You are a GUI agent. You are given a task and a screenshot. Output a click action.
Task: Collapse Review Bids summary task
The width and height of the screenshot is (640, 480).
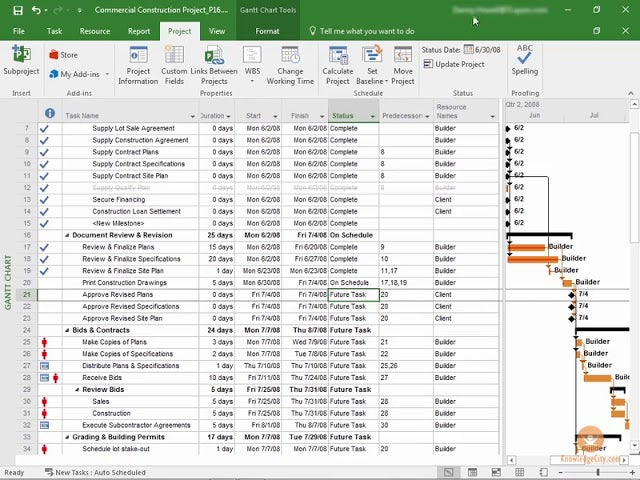pos(77,390)
